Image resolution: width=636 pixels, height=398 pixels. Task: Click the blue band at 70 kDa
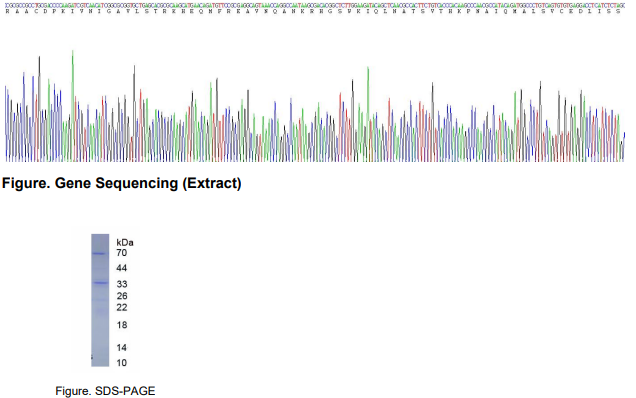click(x=99, y=254)
